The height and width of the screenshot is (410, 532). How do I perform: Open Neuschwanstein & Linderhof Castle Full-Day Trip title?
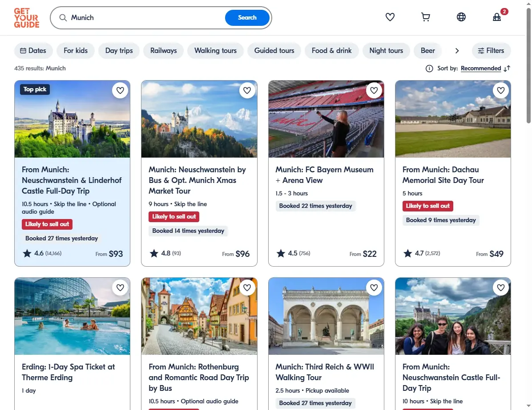pyautogui.click(x=72, y=180)
